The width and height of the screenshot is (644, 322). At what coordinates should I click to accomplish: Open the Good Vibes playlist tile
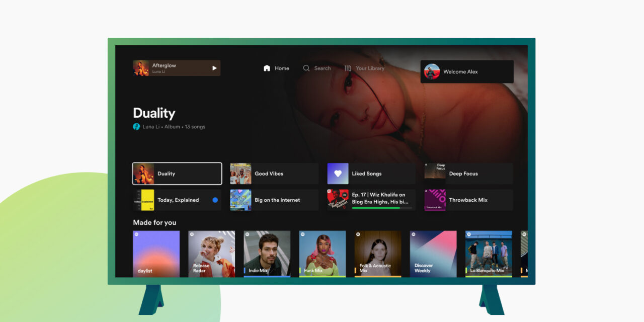click(274, 174)
